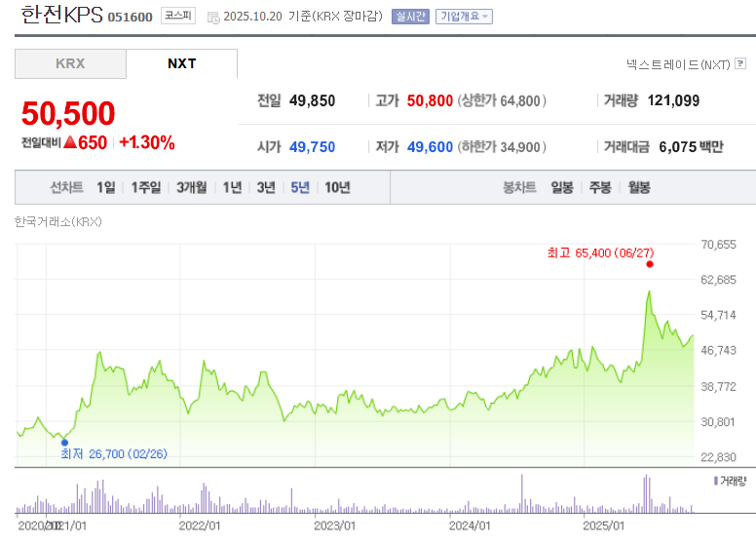Switch to the KRX tab
Screen dimensions: 756x544
point(70,63)
